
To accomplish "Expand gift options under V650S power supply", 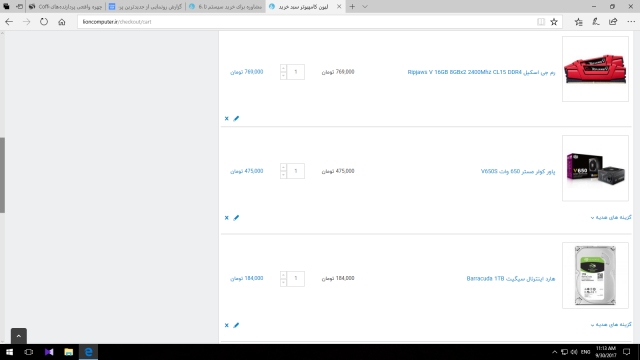I will (x=611, y=218).
